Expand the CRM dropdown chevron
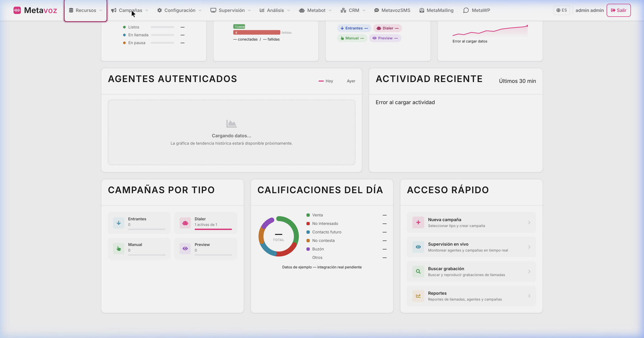This screenshot has width=644, height=338. pos(364,10)
